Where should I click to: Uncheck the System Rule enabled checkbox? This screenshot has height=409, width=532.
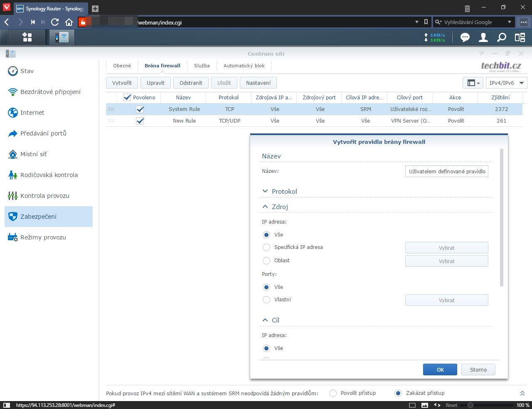tap(140, 109)
